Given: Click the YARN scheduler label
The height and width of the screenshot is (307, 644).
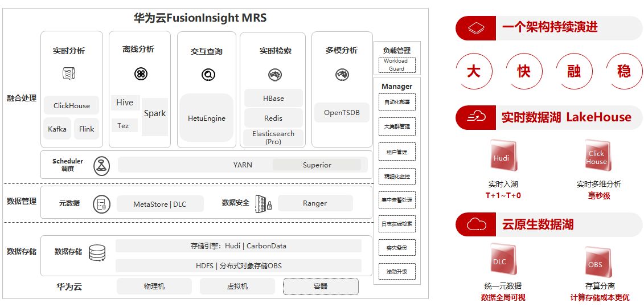Looking at the screenshot, I should point(243,165).
